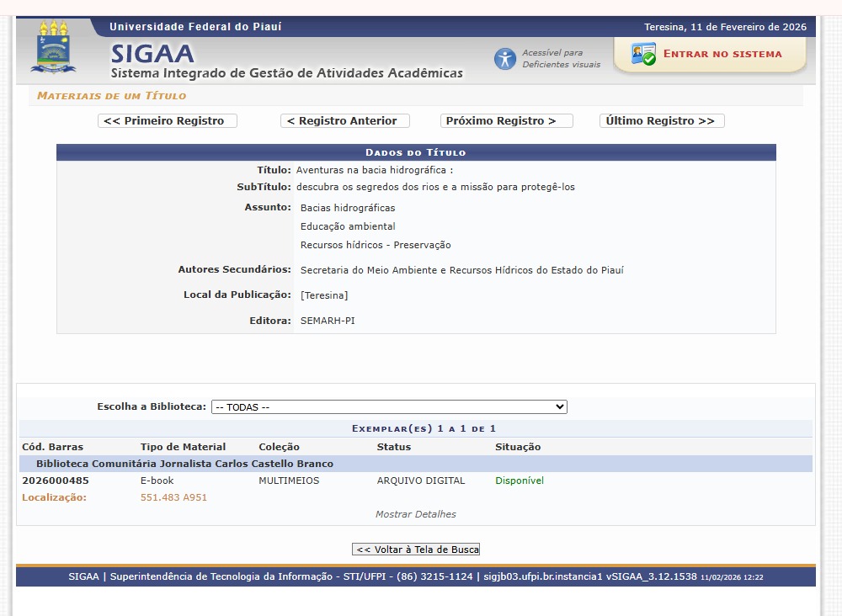Go to '<< Primeiro Registro'
This screenshot has width=842, height=616.
coord(168,121)
